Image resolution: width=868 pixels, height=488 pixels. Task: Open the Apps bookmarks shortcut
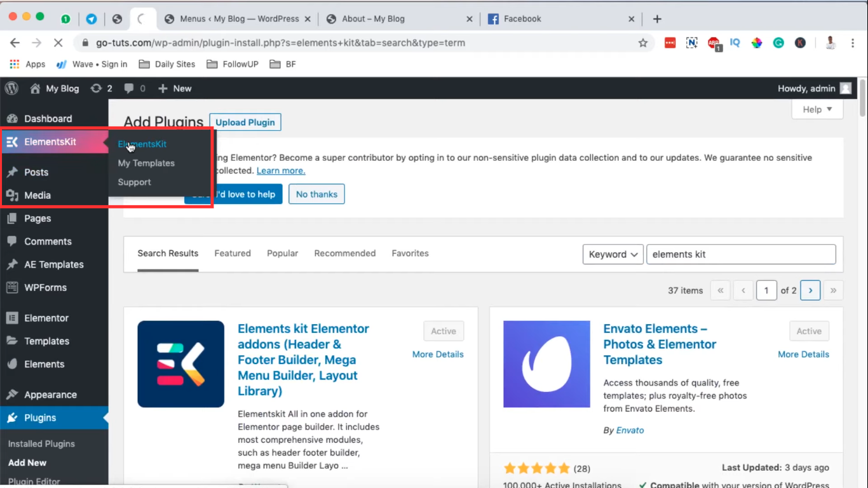27,64
